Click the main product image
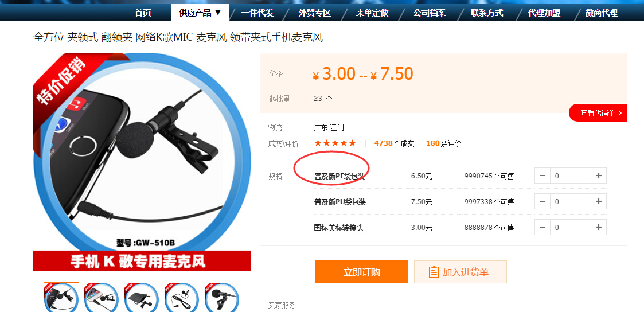Viewport: 644px width, 312px height. (142, 162)
